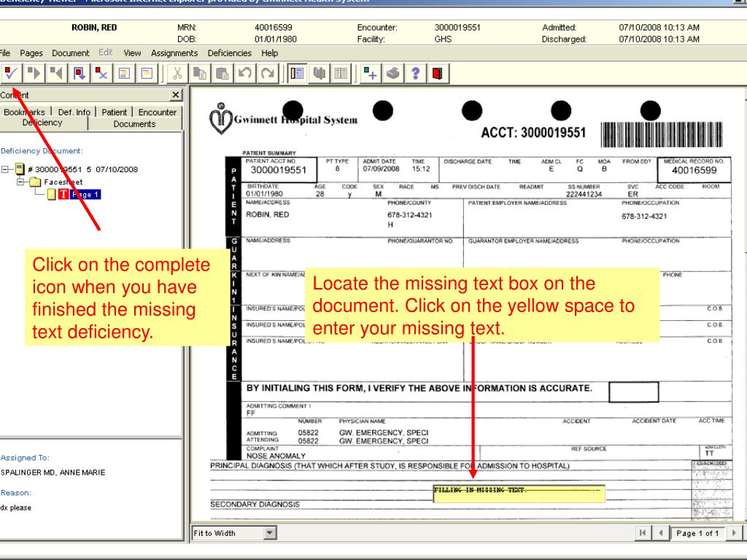
Task: Click the two-column page layout icon
Action: (x=341, y=74)
